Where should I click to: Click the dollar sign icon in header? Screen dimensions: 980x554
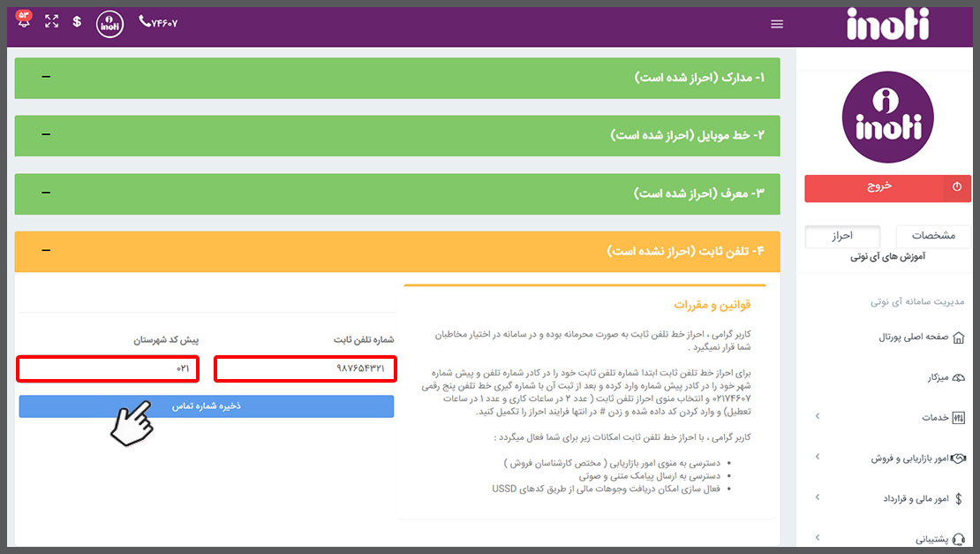[78, 22]
